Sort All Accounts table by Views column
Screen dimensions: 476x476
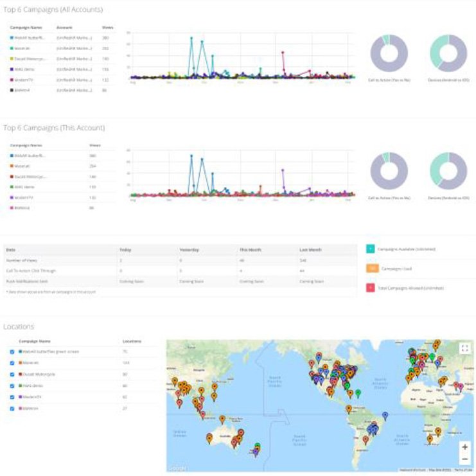(x=107, y=28)
